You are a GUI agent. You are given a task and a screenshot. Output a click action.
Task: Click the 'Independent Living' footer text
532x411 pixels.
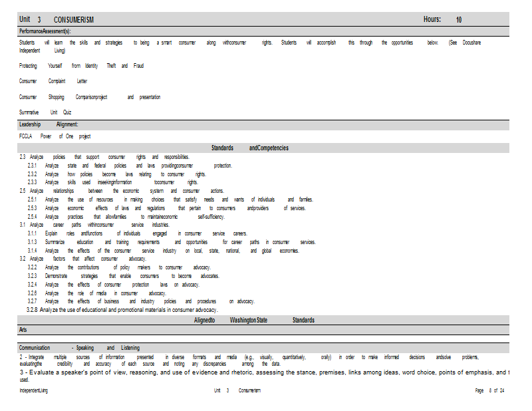pyautogui.click(x=34, y=390)
